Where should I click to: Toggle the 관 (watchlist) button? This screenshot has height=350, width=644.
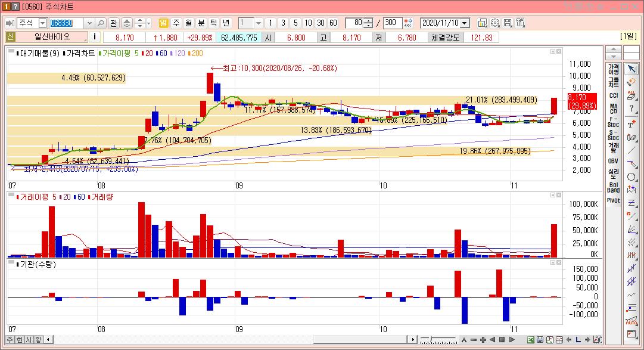tap(114, 23)
